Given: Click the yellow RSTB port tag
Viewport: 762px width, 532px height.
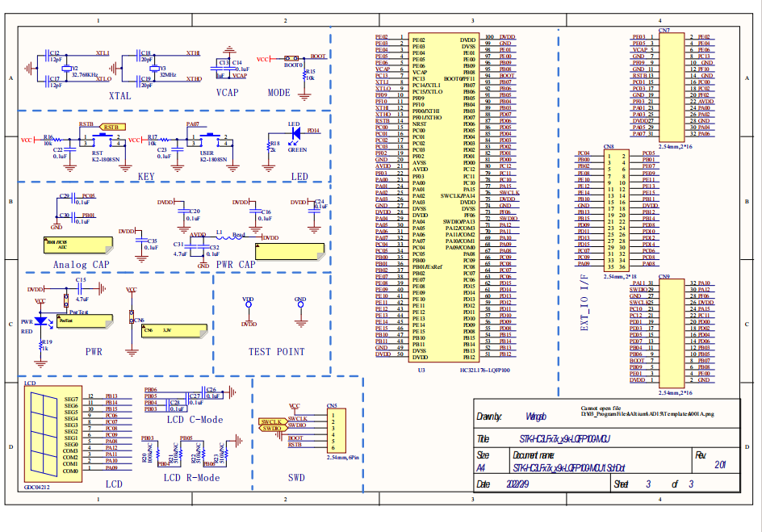Looking at the screenshot, I should tap(112, 128).
